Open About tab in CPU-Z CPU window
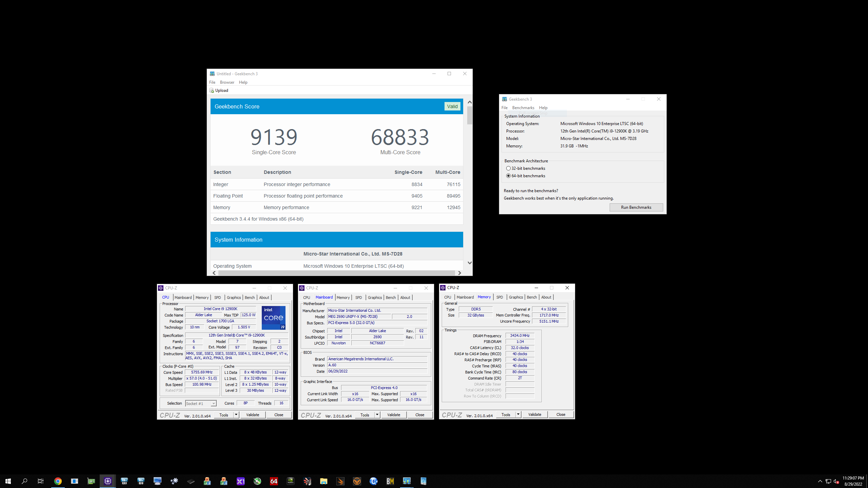 coord(264,298)
